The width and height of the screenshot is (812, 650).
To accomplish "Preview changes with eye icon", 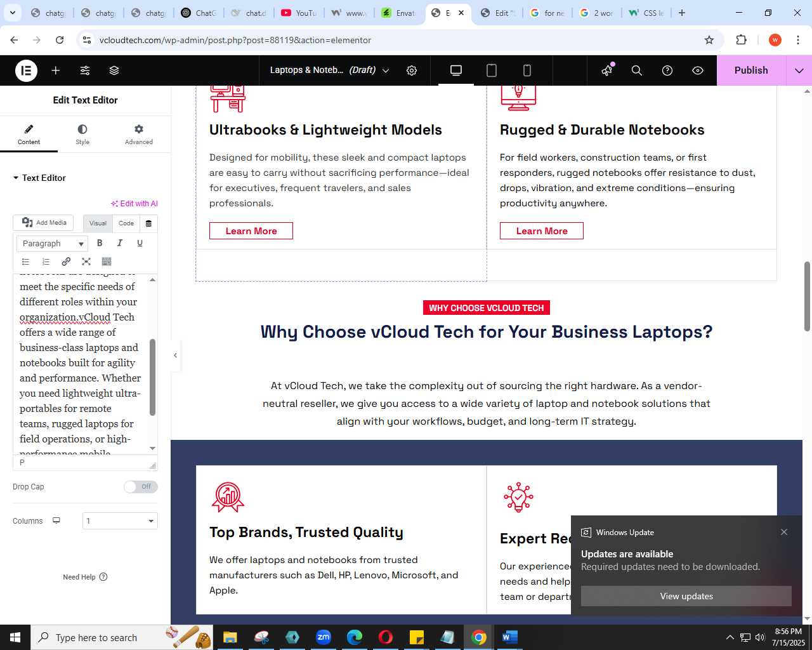I will (x=698, y=70).
